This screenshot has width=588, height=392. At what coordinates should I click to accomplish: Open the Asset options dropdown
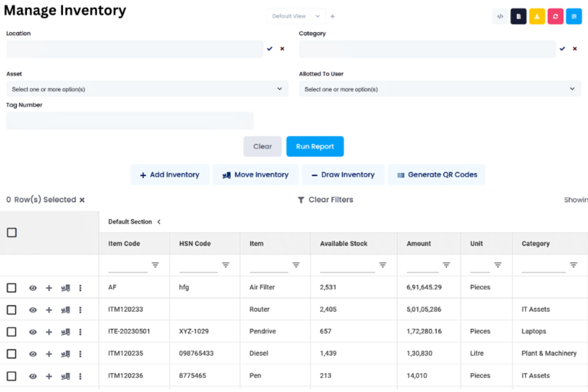click(147, 89)
